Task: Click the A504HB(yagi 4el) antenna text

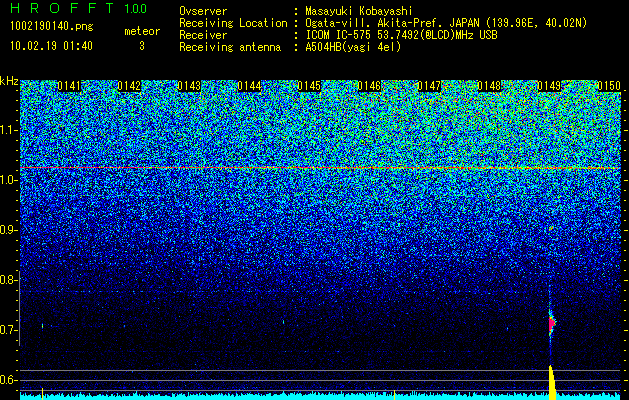Action: 353,47
